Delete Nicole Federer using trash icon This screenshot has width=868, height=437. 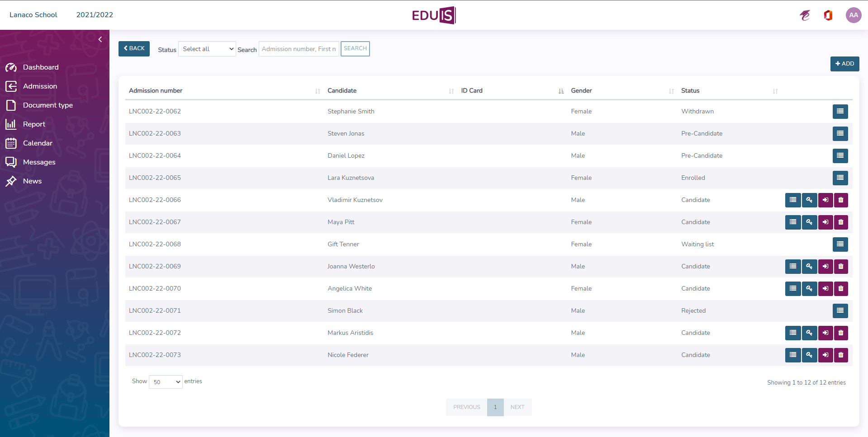click(x=841, y=355)
